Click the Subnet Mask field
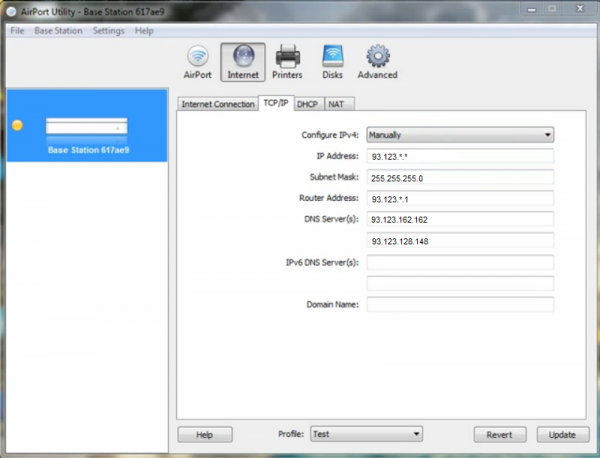The width and height of the screenshot is (600, 458). coord(460,178)
